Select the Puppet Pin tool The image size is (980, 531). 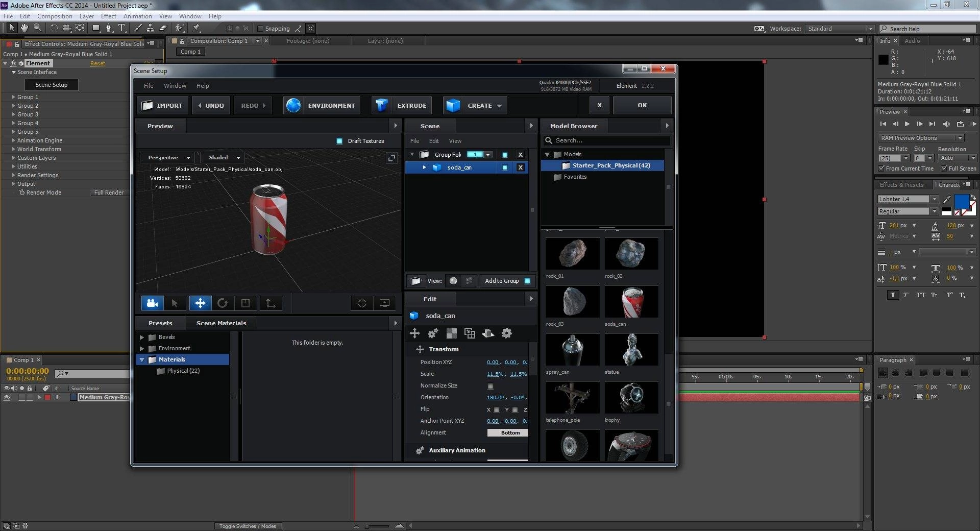point(197,28)
